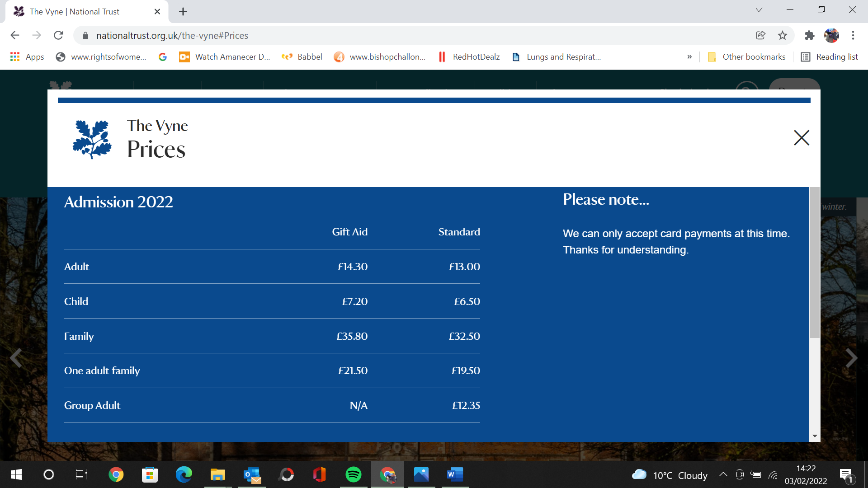This screenshot has height=488, width=868.
Task: Open Task View on the taskbar
Action: 81,474
